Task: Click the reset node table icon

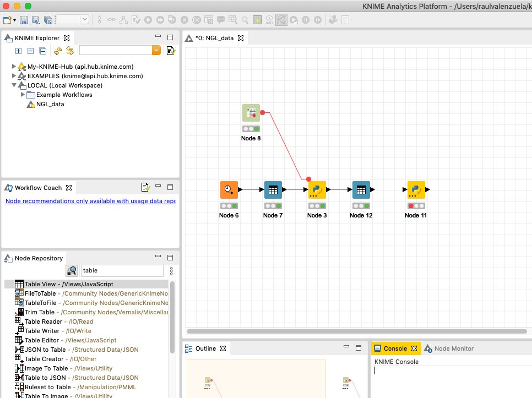Action: (209, 20)
